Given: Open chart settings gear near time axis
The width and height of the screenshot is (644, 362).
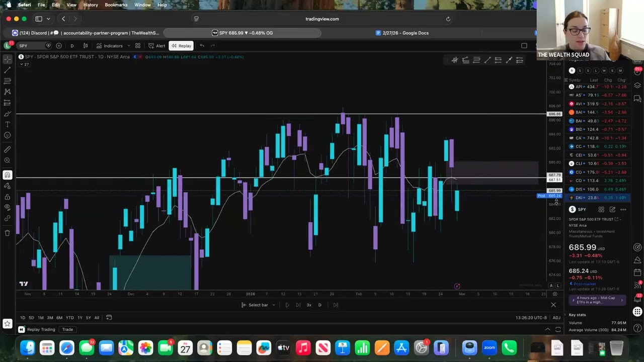Looking at the screenshot, I should (555, 294).
